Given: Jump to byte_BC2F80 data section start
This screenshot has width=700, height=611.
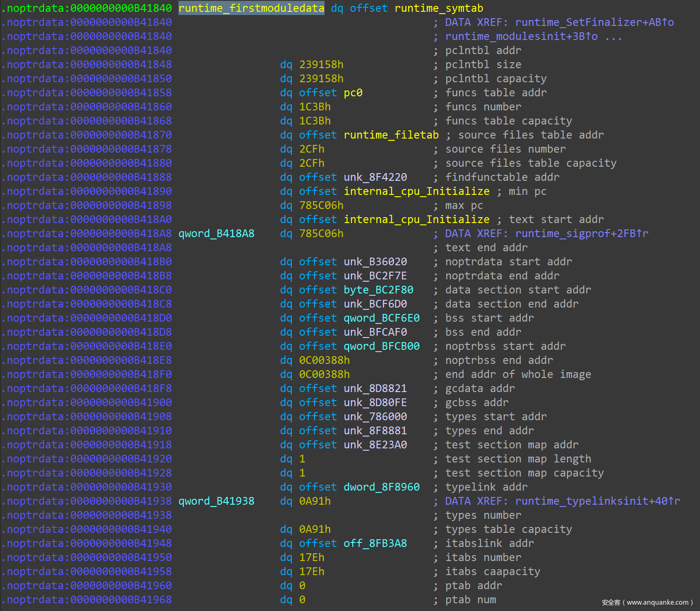Looking at the screenshot, I should pyautogui.click(x=378, y=290).
